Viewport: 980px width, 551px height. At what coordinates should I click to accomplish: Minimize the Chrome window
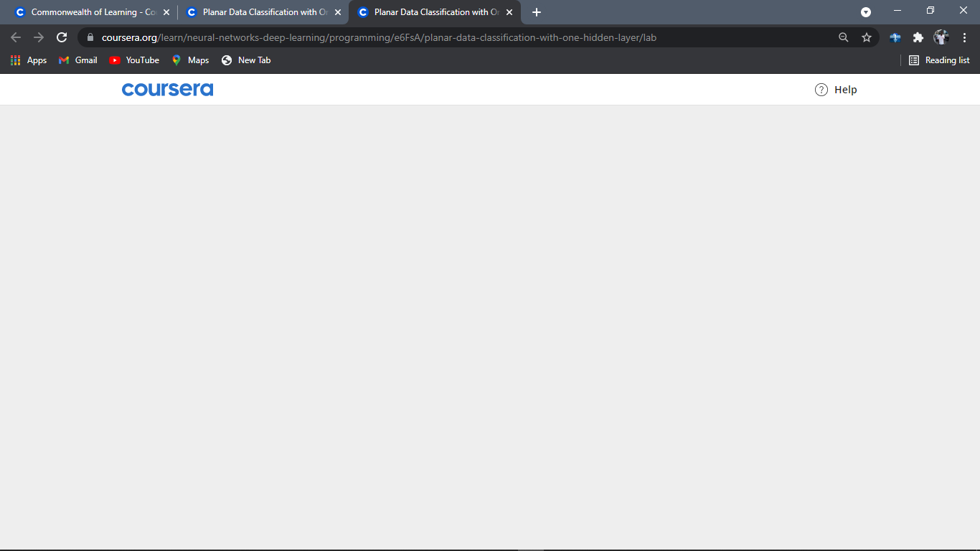897,11
